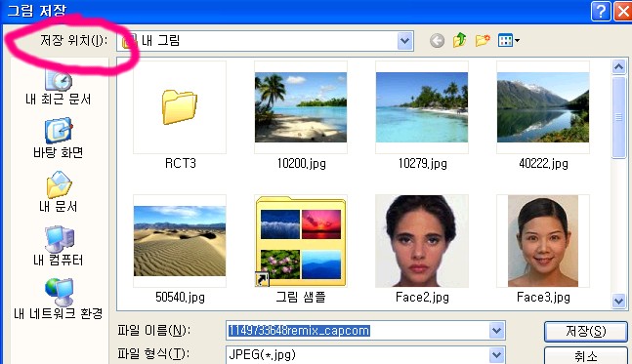The height and width of the screenshot is (364, 632).
Task: Select thumbnail Face3.jpg
Action: 543,241
